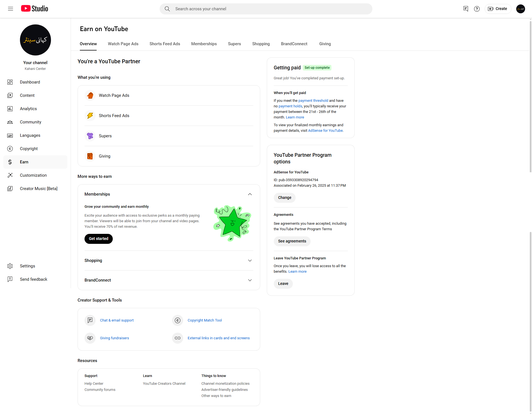Viewport: 532px width, 415px height.
Task: Open the Watch Page Ads row
Action: (169, 95)
